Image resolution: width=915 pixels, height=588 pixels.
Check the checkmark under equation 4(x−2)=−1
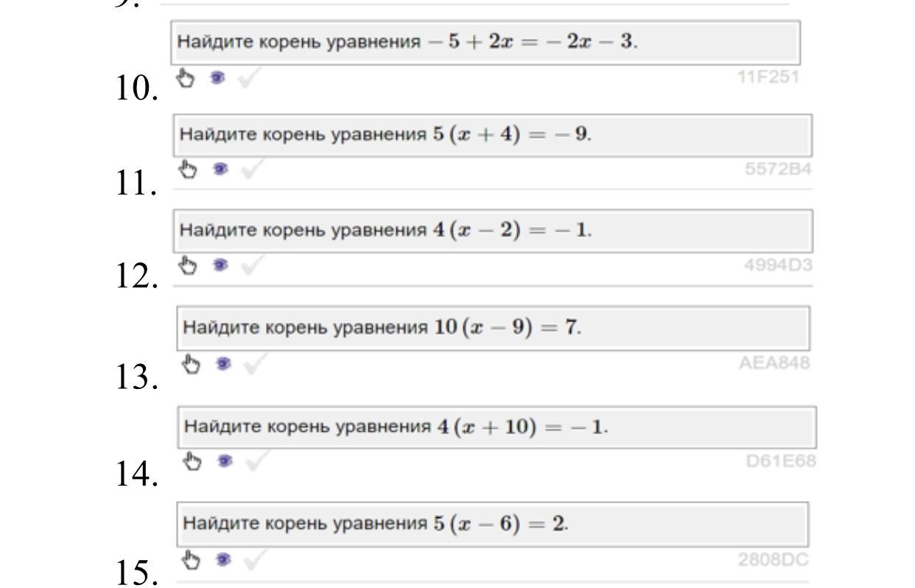coord(249,265)
